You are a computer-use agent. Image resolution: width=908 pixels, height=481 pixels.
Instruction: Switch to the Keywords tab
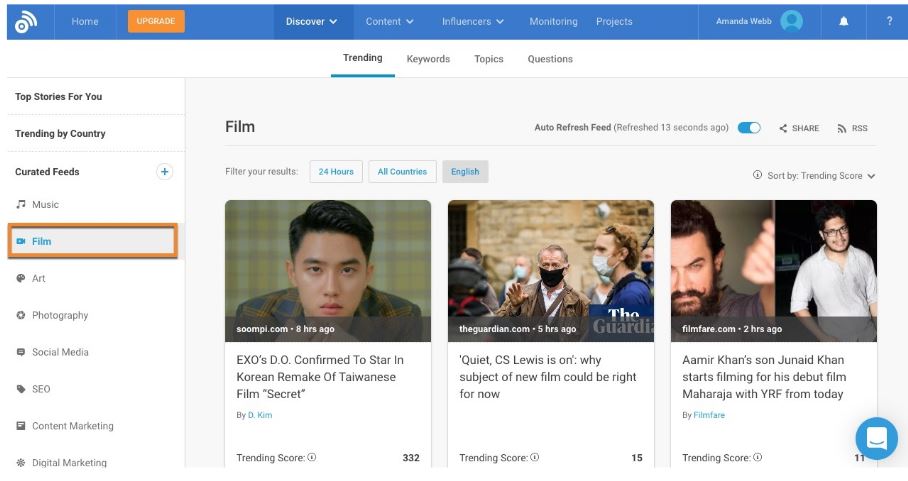click(x=428, y=59)
